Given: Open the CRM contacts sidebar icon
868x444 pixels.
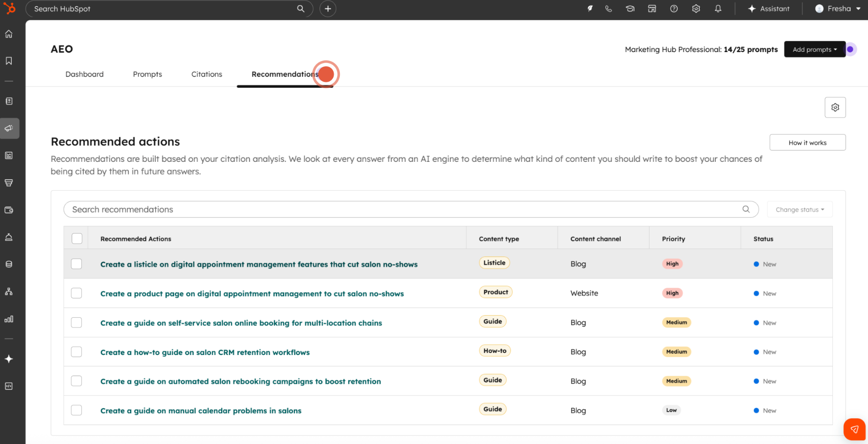Looking at the screenshot, I should tap(9, 101).
